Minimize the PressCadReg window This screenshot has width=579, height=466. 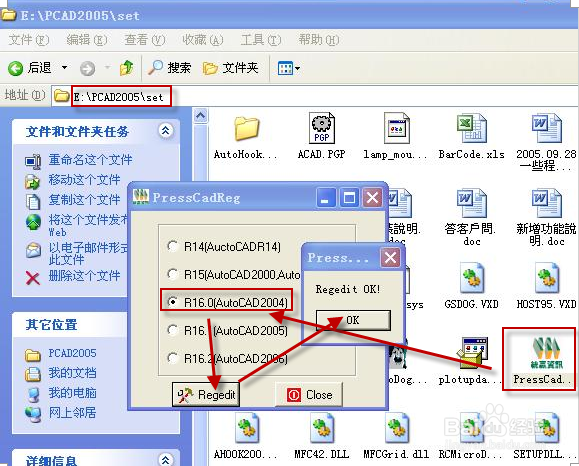tap(326, 198)
